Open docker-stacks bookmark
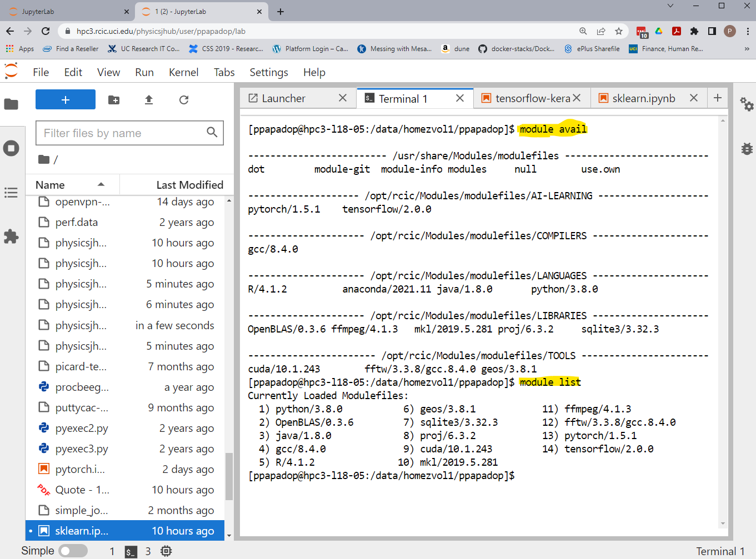Screen dimensions: 756x559 516,49
